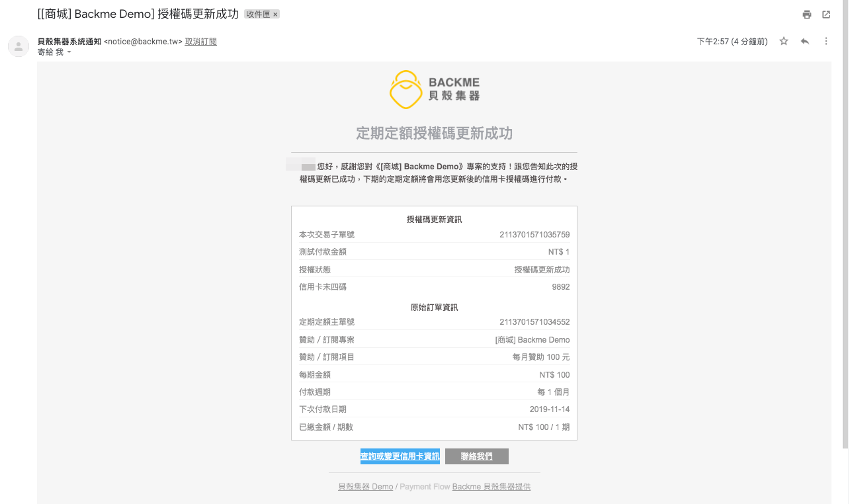Click the 定期定額主單號 label
The image size is (850, 504).
(x=327, y=322)
